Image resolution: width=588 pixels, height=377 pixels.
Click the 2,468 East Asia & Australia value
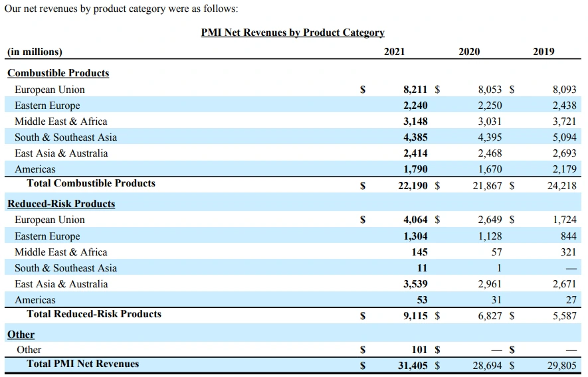tap(490, 153)
